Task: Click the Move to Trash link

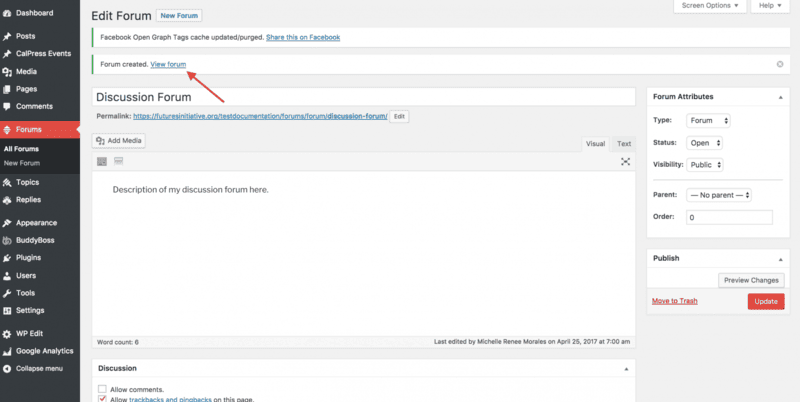Action: (x=674, y=301)
